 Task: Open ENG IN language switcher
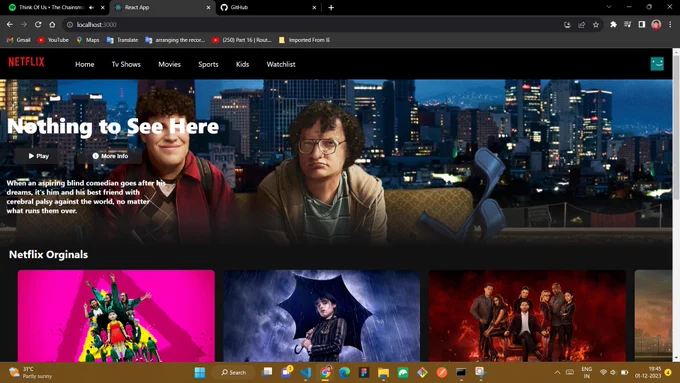[587, 373]
